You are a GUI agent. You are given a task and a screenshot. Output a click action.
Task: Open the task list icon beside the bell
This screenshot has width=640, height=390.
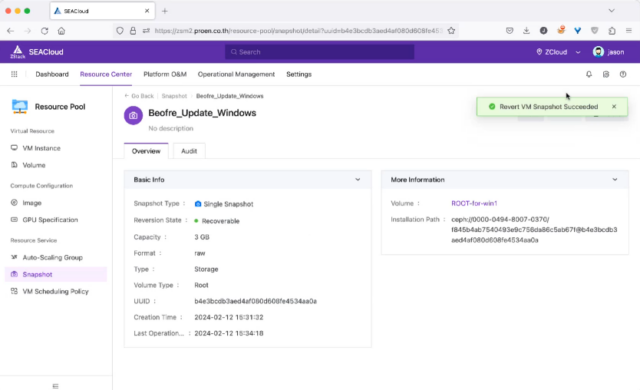click(x=606, y=74)
